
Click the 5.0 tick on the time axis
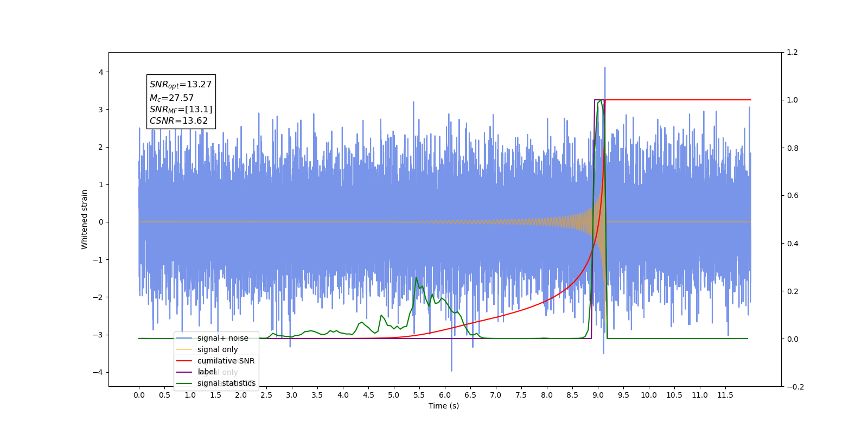394,395
